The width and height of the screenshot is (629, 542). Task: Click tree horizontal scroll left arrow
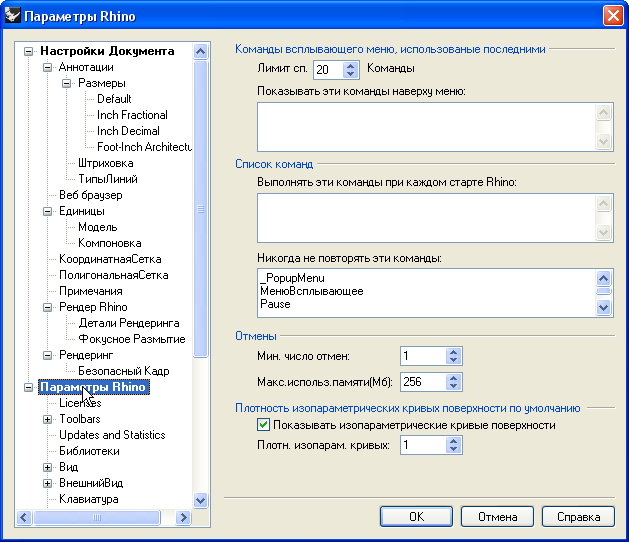[24, 518]
